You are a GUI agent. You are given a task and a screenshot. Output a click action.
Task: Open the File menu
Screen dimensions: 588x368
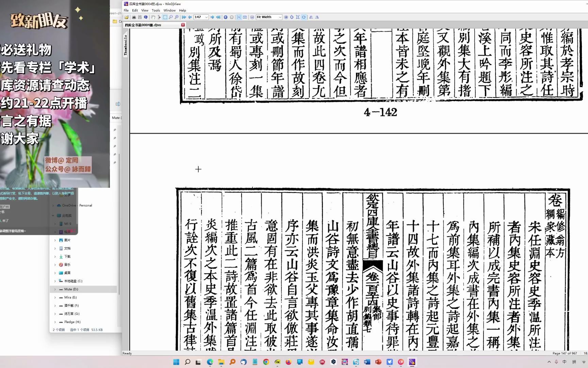point(126,10)
